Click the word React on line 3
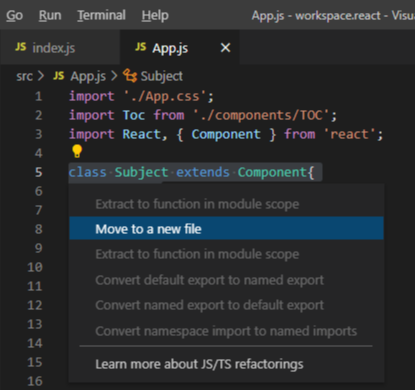This screenshot has width=415, height=390. pos(142,134)
